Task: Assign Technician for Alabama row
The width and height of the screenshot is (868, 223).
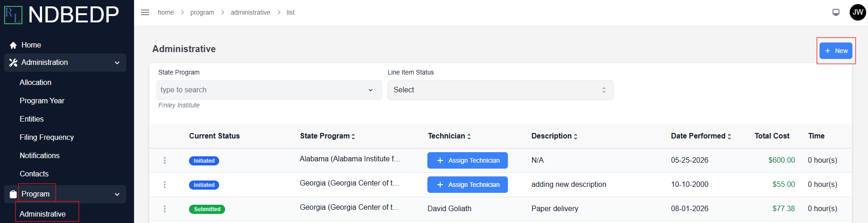Action: tap(468, 160)
